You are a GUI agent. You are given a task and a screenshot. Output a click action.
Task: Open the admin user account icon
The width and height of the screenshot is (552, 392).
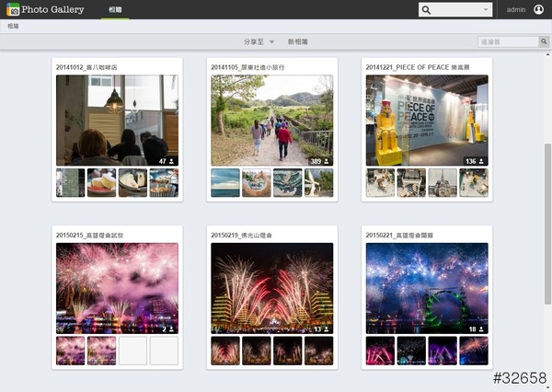(x=538, y=10)
